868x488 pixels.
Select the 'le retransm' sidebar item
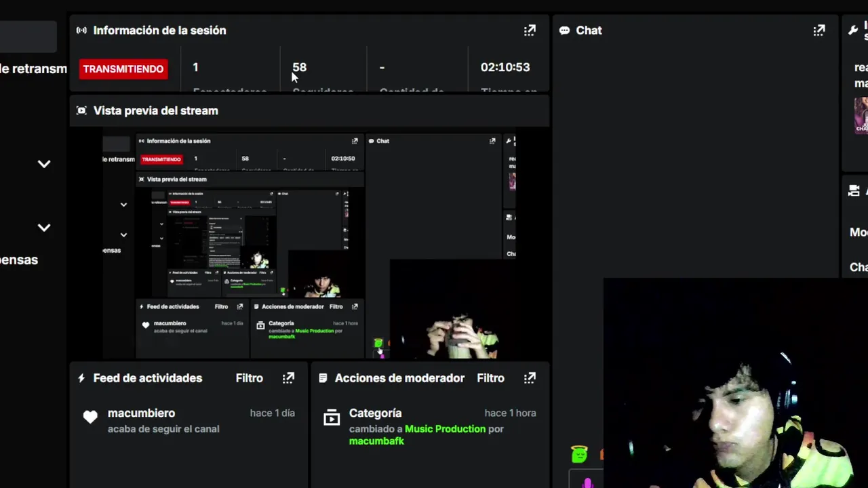[x=34, y=68]
